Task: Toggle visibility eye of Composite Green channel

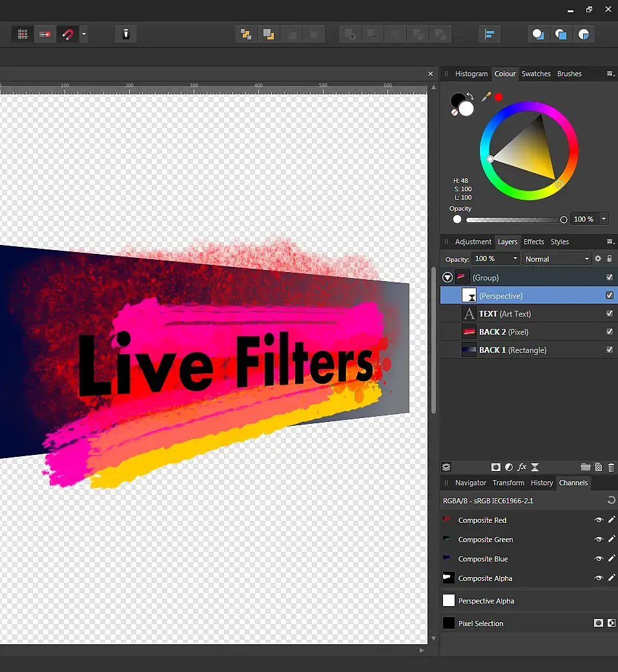Action: tap(599, 539)
